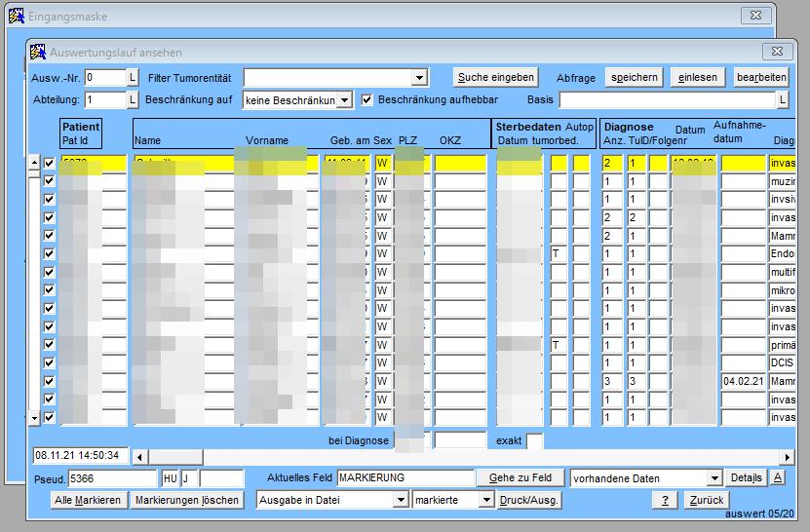Screen dimensions: 810x532
Task: Click the A button beside Details
Action: pos(778,477)
